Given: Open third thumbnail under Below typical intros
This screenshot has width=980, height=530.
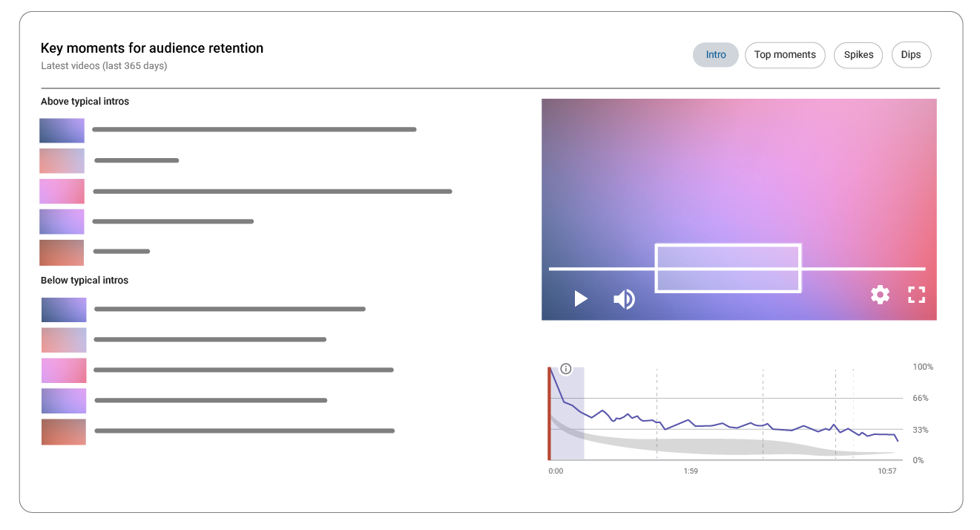Looking at the screenshot, I should click(64, 370).
